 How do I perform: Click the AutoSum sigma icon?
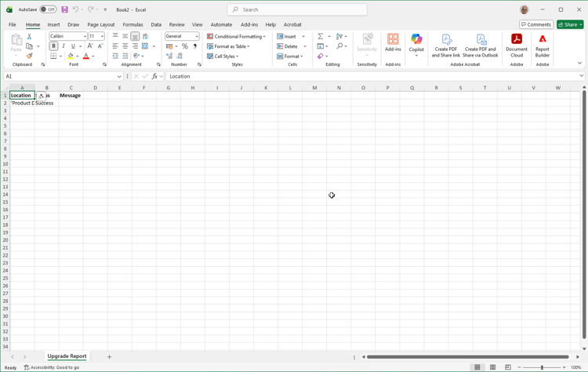[x=320, y=36]
